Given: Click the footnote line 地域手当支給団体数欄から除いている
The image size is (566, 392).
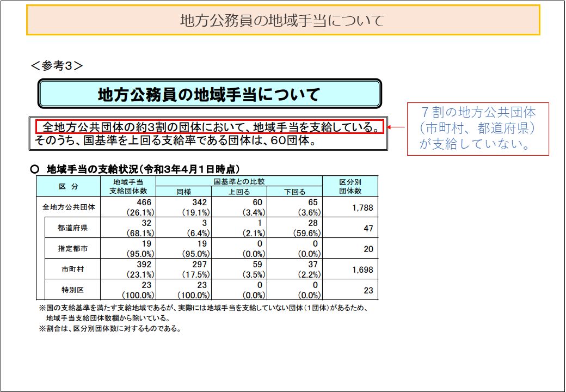Looking at the screenshot, I should tap(108, 318).
